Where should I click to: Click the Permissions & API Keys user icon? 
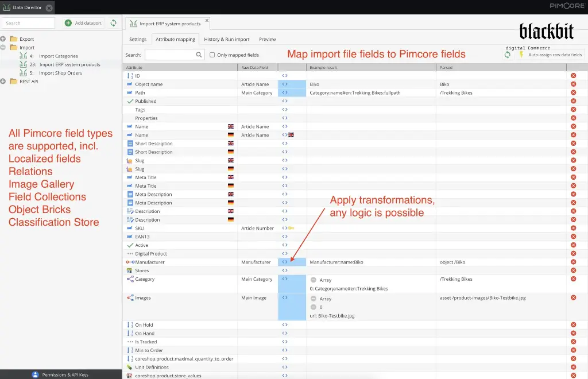tap(35, 374)
